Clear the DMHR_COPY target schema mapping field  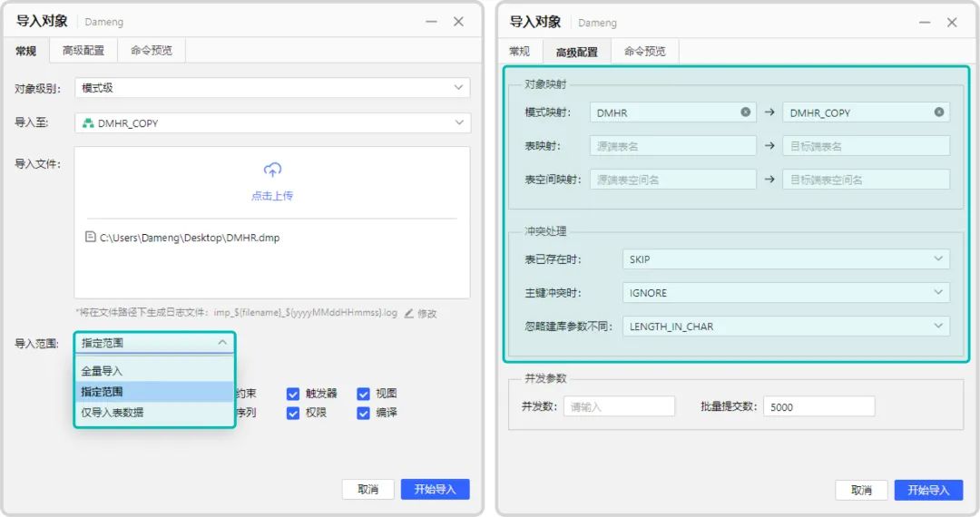tap(939, 112)
